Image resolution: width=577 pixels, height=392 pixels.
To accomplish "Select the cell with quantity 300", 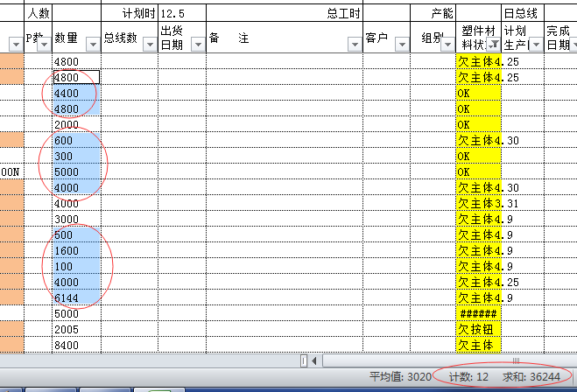I will point(76,156).
